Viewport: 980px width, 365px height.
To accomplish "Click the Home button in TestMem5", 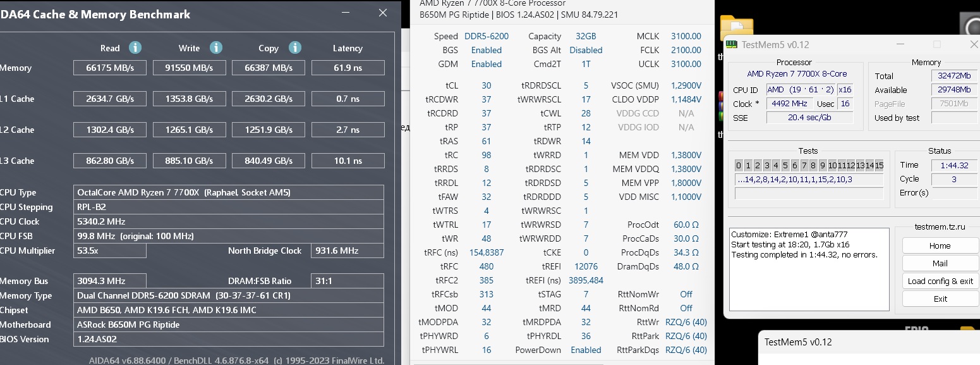I will (x=940, y=245).
